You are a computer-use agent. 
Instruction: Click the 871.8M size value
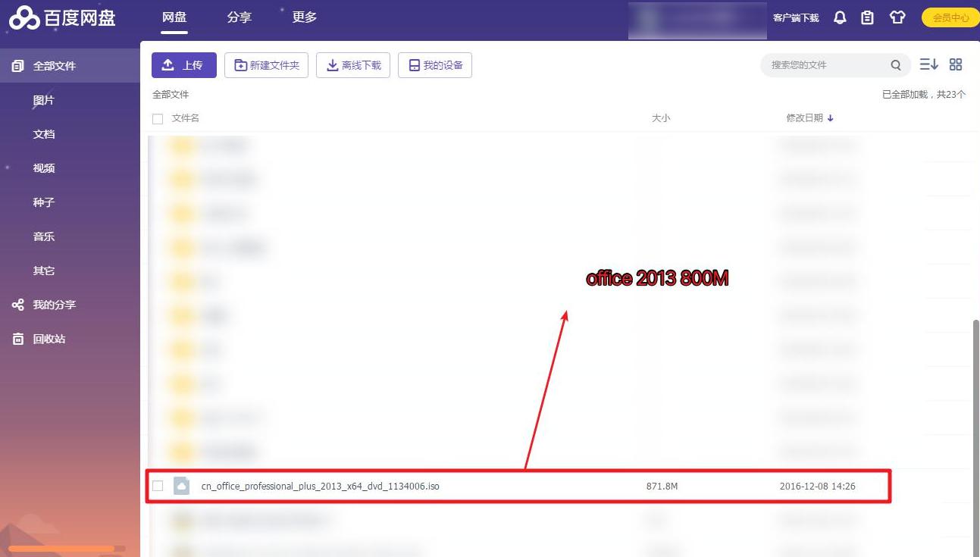click(x=662, y=486)
